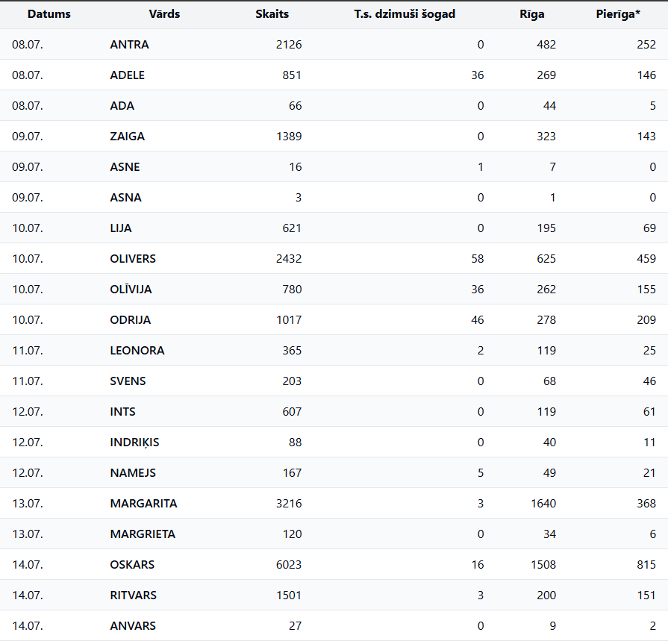This screenshot has width=668, height=644.
Task: Click the Rīga value 200 for RITVARS
Action: click(x=546, y=595)
